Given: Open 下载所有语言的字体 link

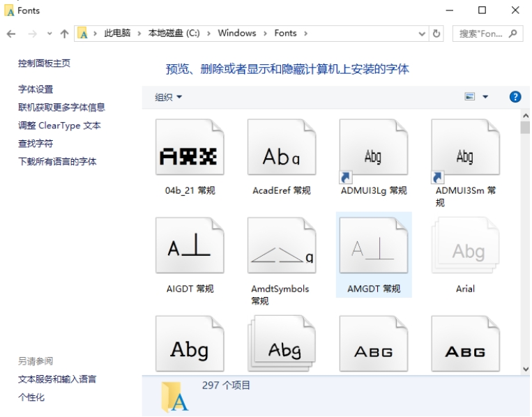Looking at the screenshot, I should point(57,162).
